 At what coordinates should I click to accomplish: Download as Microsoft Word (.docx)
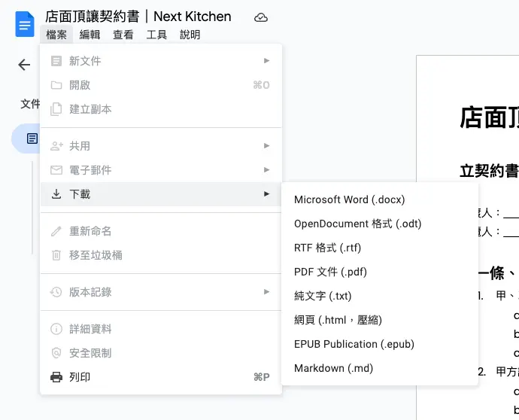[349, 199]
